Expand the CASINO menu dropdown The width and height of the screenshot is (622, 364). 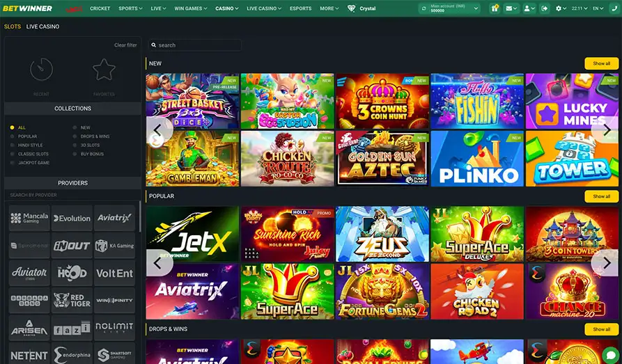[227, 8]
